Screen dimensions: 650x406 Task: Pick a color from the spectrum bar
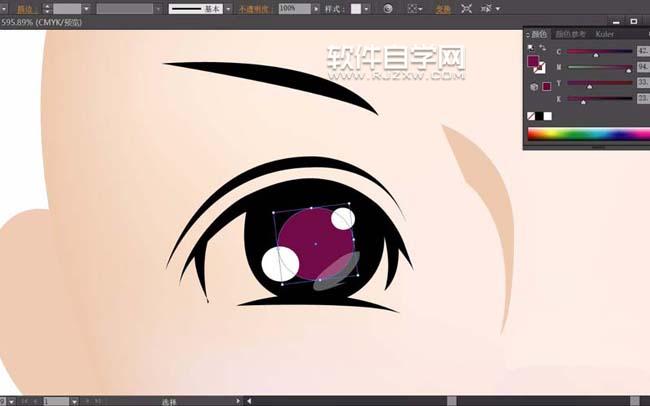coord(589,134)
